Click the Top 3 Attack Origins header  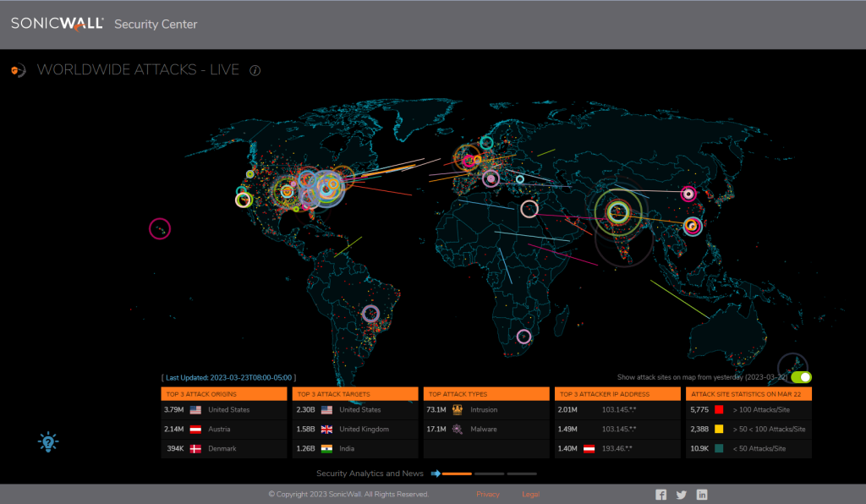coord(224,394)
